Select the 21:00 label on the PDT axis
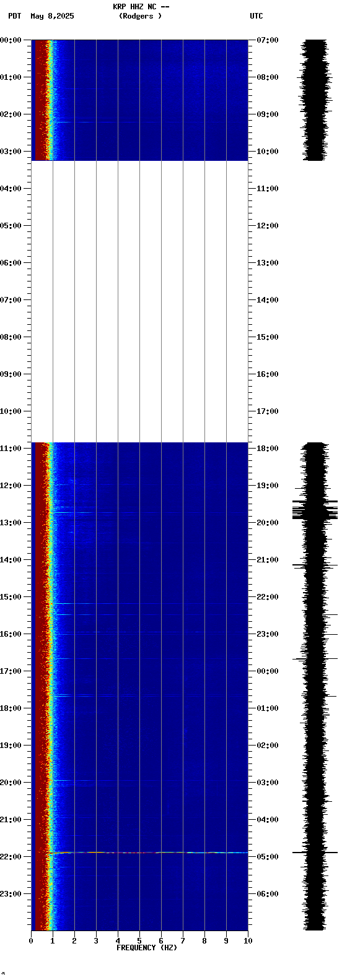The height and width of the screenshot is (980, 342). pos(11,820)
